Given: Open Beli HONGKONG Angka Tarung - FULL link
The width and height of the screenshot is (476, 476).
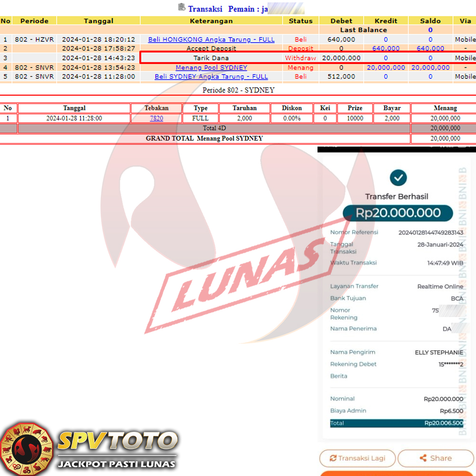Looking at the screenshot, I should pyautogui.click(x=211, y=40).
